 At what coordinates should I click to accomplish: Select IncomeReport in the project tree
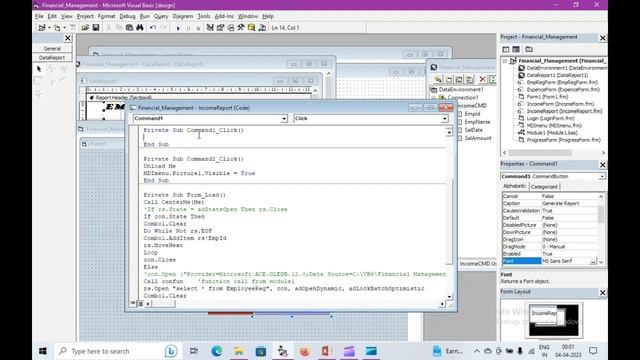560,111
